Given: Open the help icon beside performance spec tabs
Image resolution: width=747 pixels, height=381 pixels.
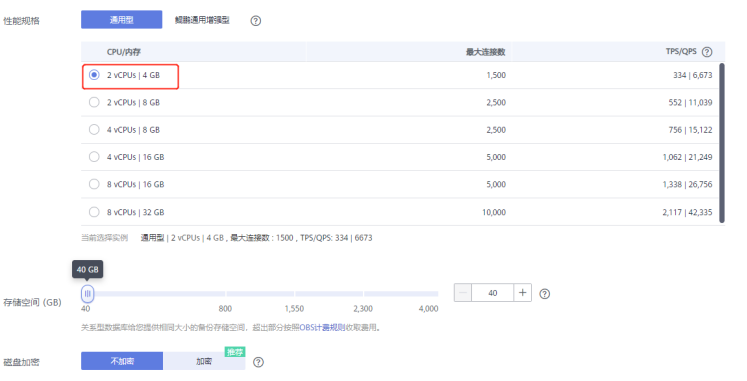Looking at the screenshot, I should pyautogui.click(x=256, y=20).
